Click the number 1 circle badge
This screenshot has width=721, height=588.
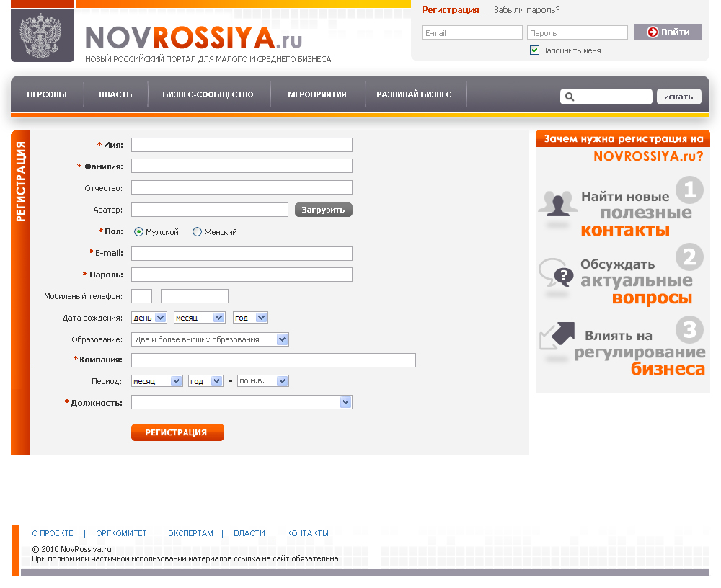pyautogui.click(x=689, y=190)
